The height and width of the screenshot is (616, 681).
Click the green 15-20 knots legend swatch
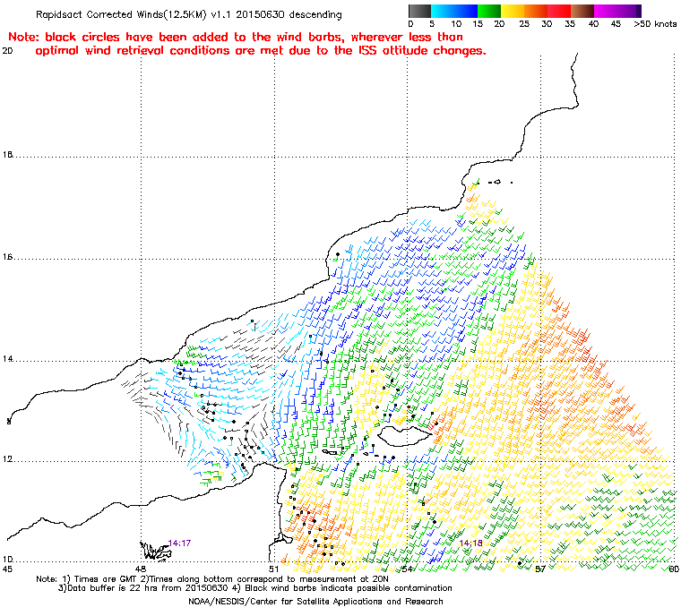pos(489,11)
